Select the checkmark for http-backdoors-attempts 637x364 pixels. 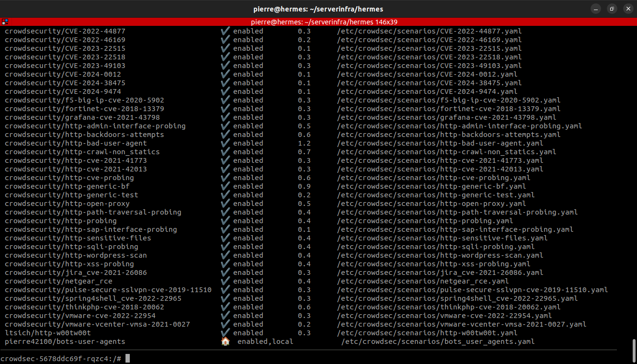(x=225, y=135)
